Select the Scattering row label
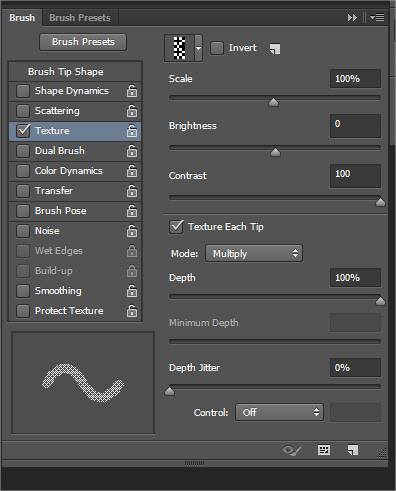 tap(57, 111)
